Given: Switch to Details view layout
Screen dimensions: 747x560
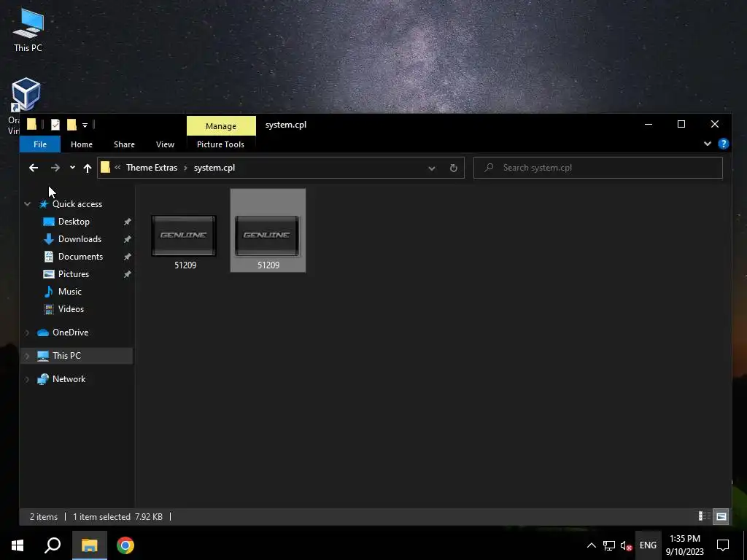Looking at the screenshot, I should (704, 516).
